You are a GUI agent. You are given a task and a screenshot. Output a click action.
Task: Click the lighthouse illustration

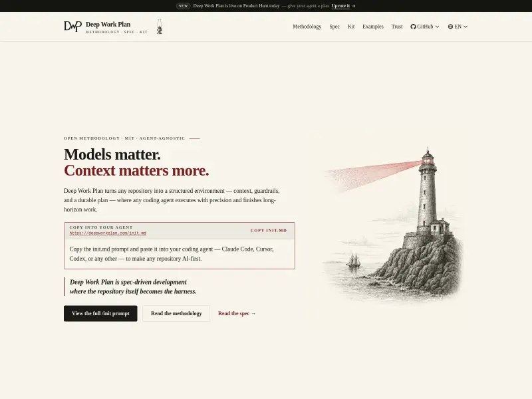[394, 224]
